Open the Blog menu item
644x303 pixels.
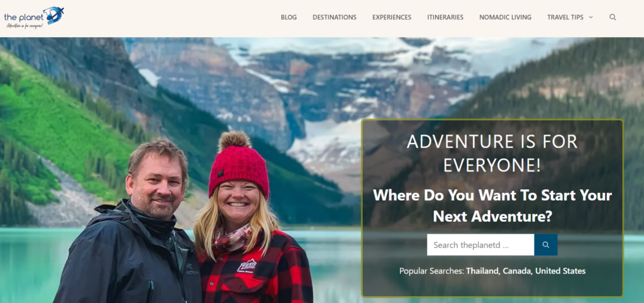(x=289, y=17)
